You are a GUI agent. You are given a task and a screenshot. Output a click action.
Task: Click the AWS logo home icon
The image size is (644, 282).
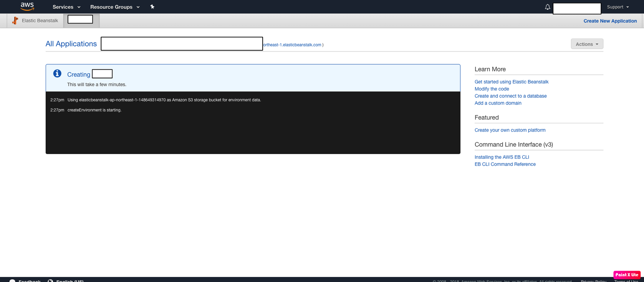click(27, 6)
